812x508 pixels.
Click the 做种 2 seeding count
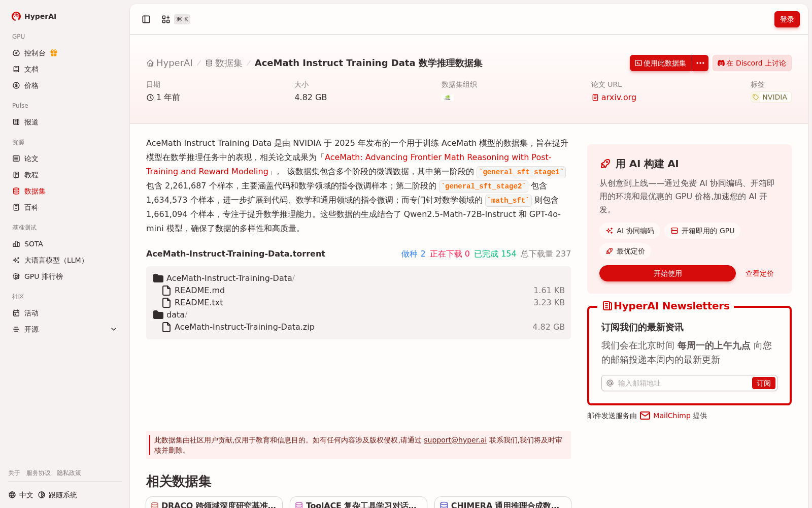(413, 253)
